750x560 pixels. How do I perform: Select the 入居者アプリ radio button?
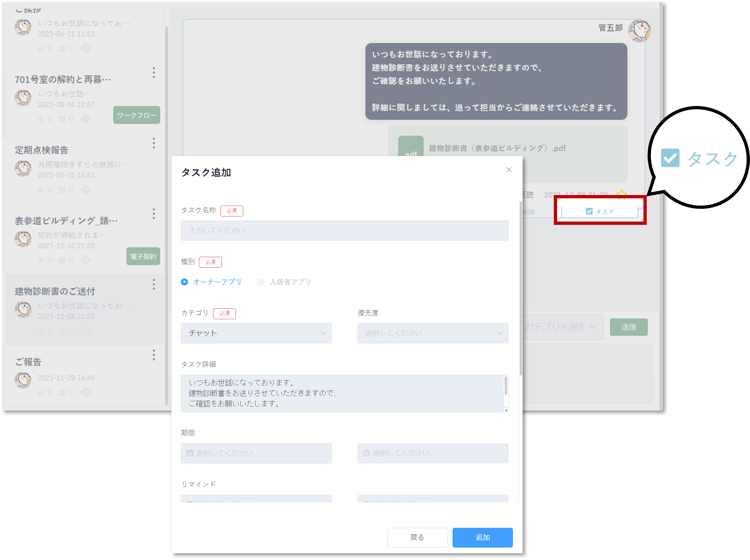click(x=261, y=282)
